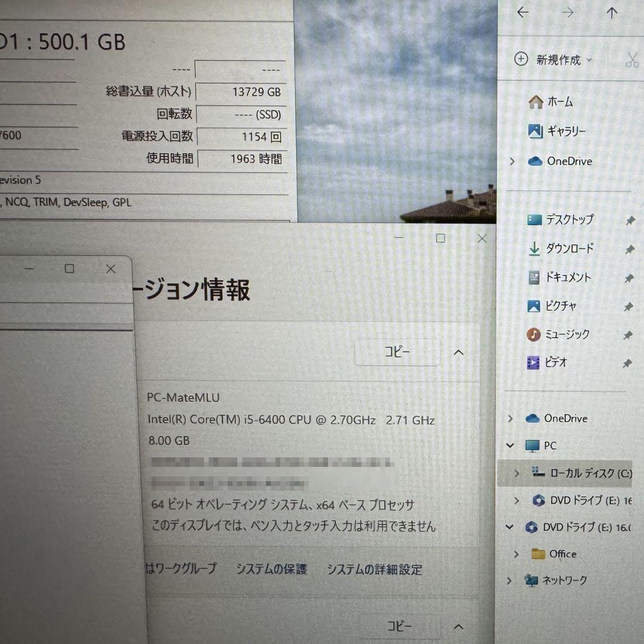The width and height of the screenshot is (644, 644).
Task: Select PC in the navigation tree
Action: tap(541, 445)
